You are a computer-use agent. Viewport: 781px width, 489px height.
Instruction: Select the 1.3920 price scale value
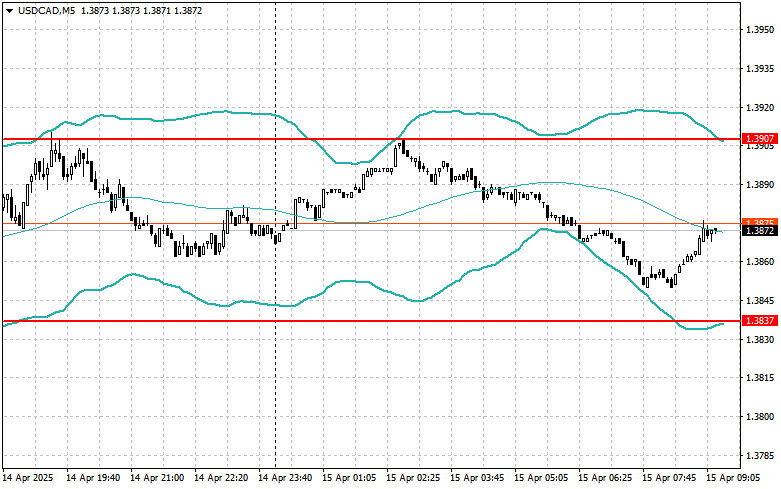click(x=760, y=108)
